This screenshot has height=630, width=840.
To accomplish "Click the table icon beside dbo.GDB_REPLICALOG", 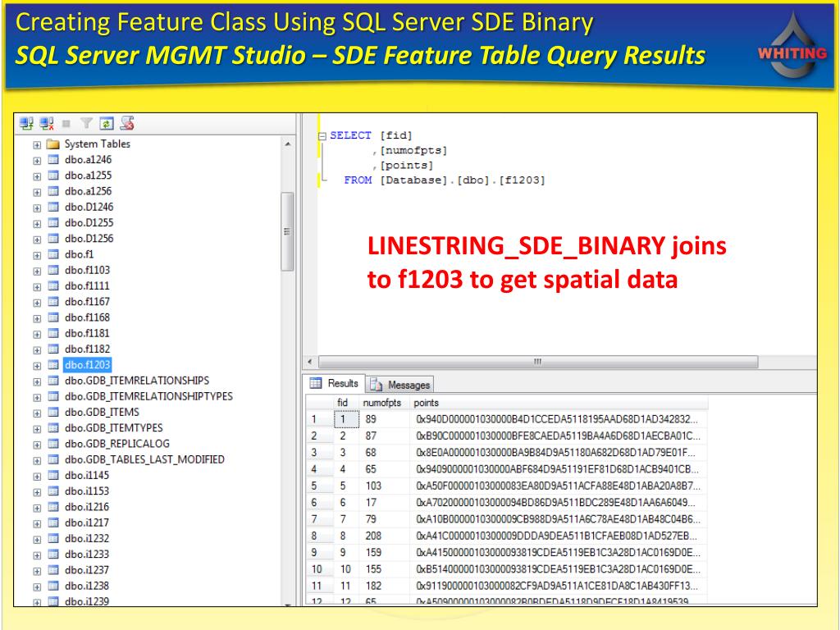I will click(53, 444).
